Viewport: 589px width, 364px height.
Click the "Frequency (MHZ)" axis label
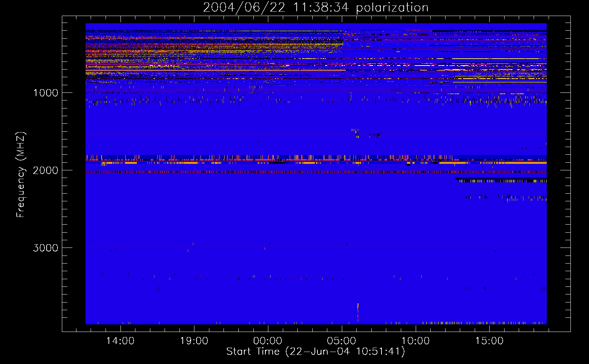coord(21,175)
